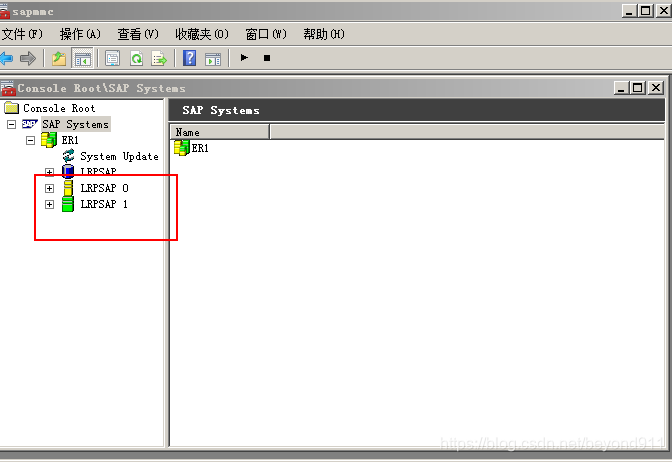This screenshot has height=462, width=672.
Task: Minimize the inner Console Root window
Action: [x=621, y=88]
